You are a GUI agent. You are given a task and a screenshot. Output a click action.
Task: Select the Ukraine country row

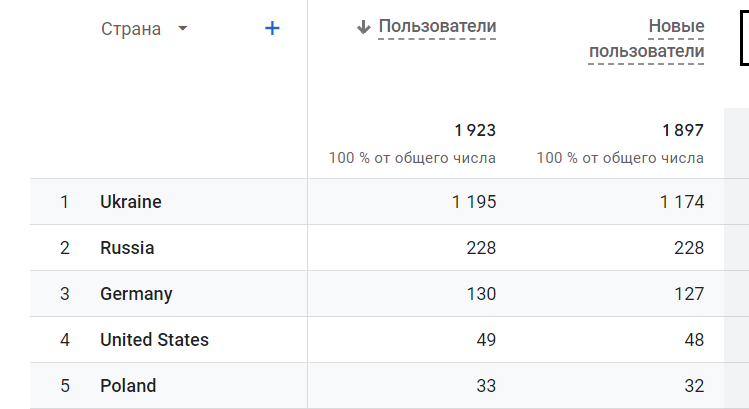point(131,202)
